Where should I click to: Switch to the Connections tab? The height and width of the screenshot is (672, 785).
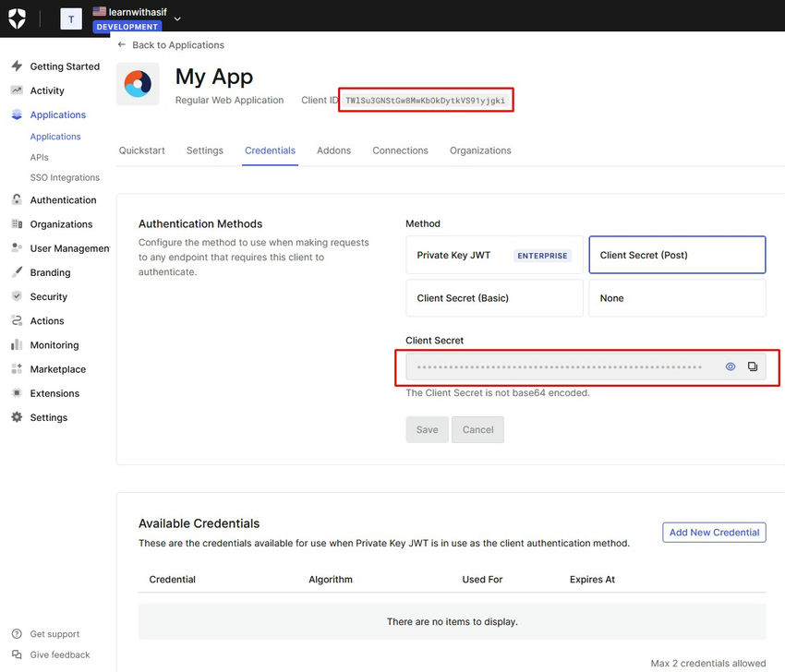[400, 150]
